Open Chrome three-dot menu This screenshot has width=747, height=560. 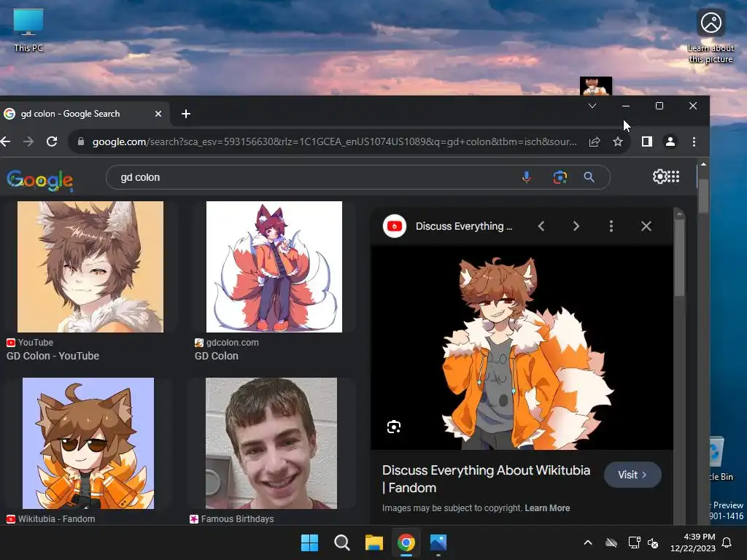pyautogui.click(x=694, y=141)
